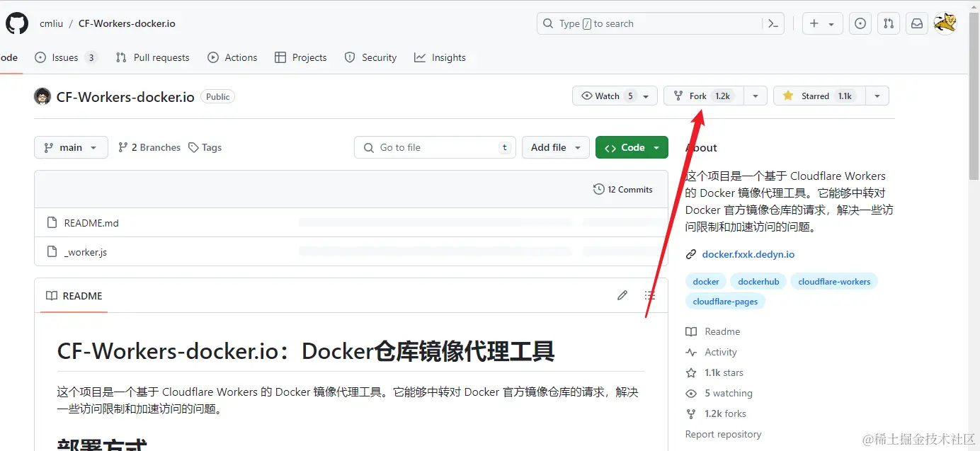This screenshot has width=980, height=451.
Task: Open the green Code dropdown
Action: (632, 147)
